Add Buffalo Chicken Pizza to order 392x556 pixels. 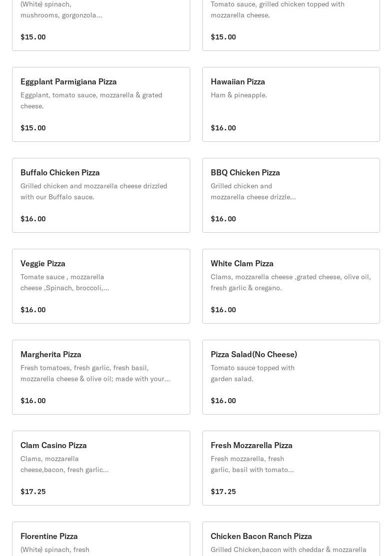pyautogui.click(x=101, y=195)
